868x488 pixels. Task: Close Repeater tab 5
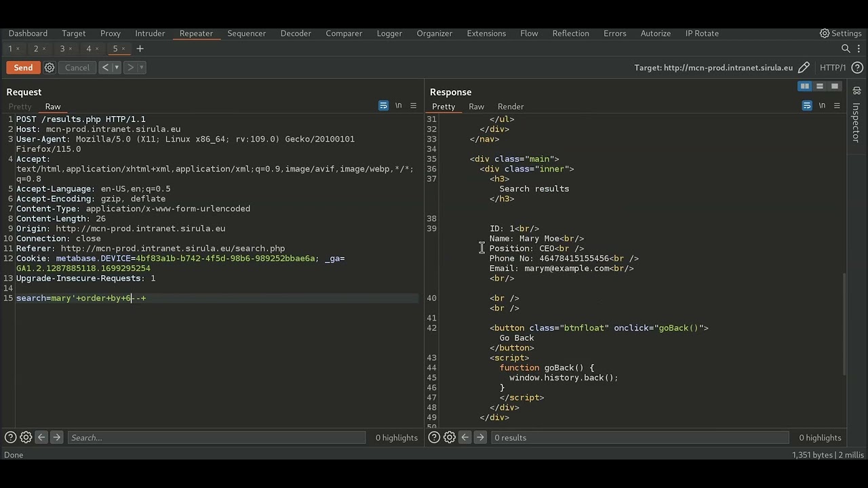click(123, 49)
